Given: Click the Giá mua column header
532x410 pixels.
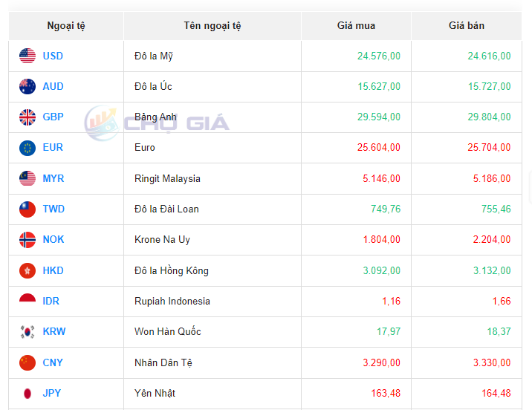Looking at the screenshot, I should (356, 25).
